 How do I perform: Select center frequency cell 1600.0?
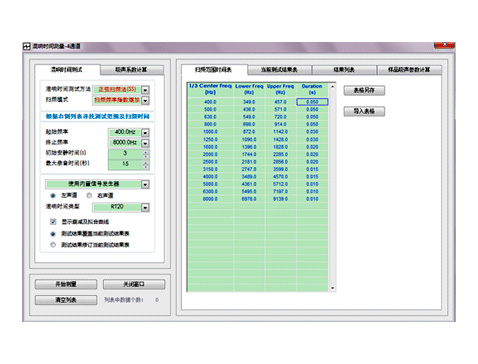tap(210, 147)
